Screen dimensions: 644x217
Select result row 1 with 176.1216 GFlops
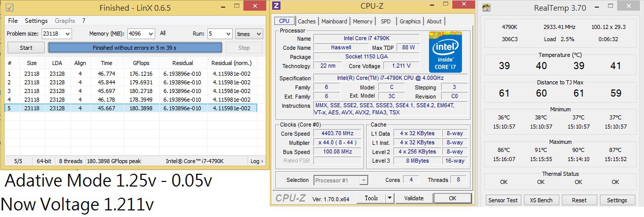[131, 74]
